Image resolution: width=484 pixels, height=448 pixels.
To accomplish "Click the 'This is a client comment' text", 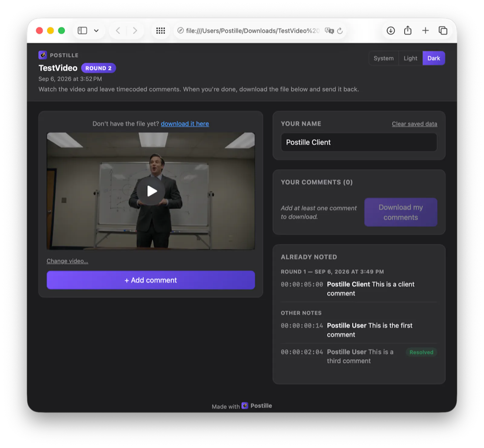I will tap(371, 289).
